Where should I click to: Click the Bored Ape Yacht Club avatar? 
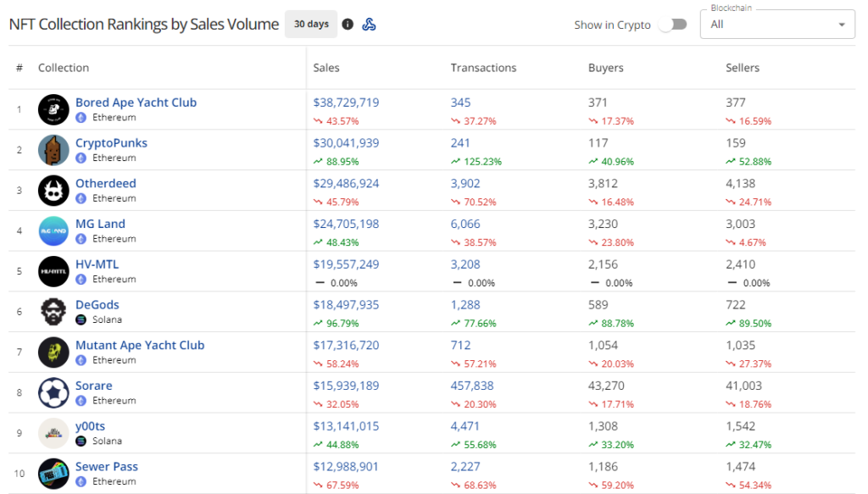click(53, 109)
